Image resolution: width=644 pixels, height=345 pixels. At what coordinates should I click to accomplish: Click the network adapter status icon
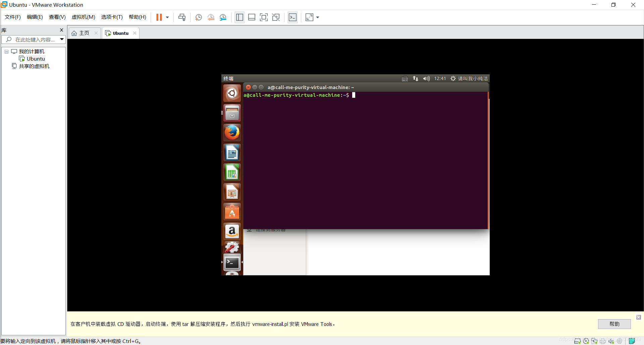tap(594, 341)
